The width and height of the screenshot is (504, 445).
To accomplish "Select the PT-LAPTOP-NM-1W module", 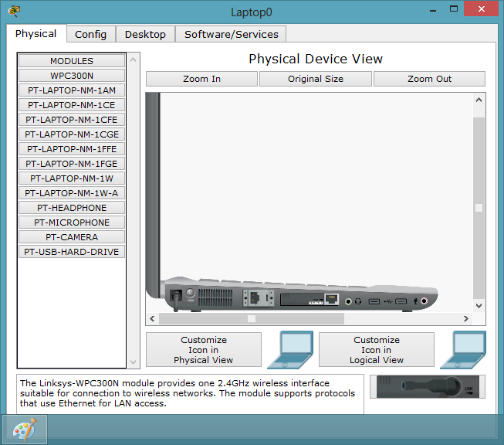I will [72, 178].
